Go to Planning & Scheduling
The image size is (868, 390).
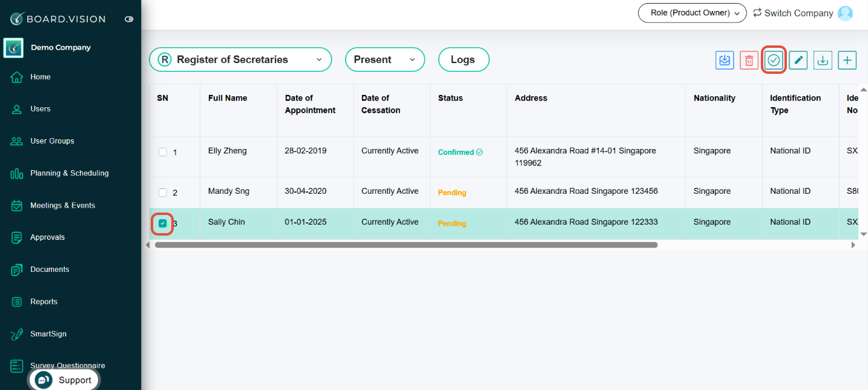[x=70, y=173]
